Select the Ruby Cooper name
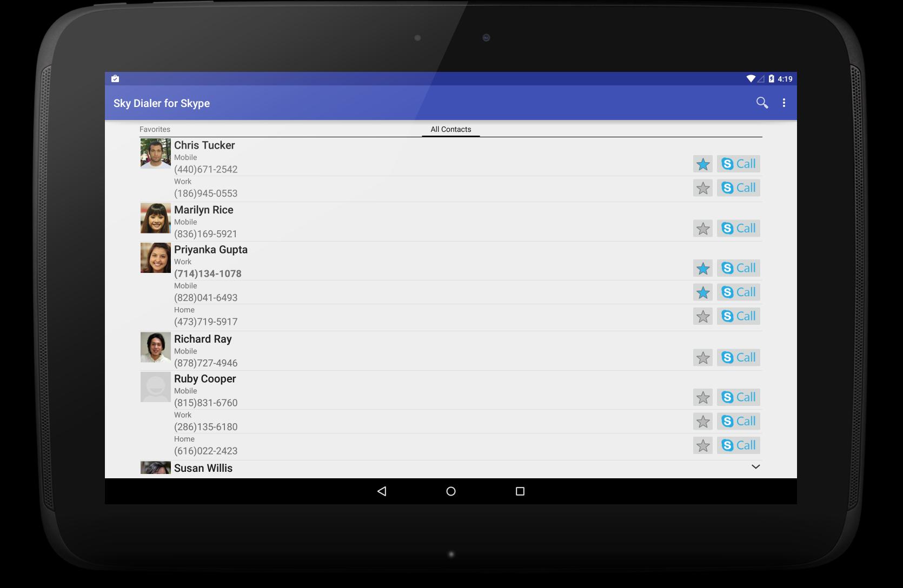This screenshot has width=903, height=588. tap(205, 379)
